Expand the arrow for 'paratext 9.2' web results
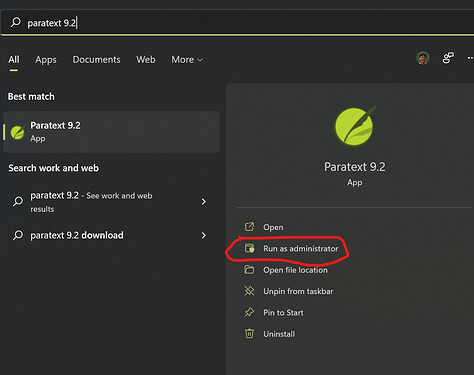The image size is (474, 375). pos(204,202)
